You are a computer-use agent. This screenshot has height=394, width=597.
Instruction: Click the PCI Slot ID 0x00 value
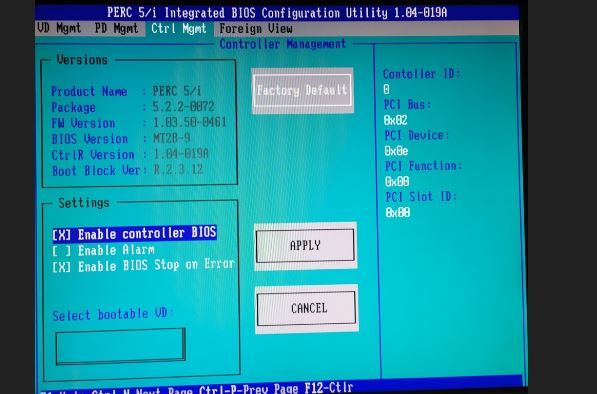click(398, 212)
